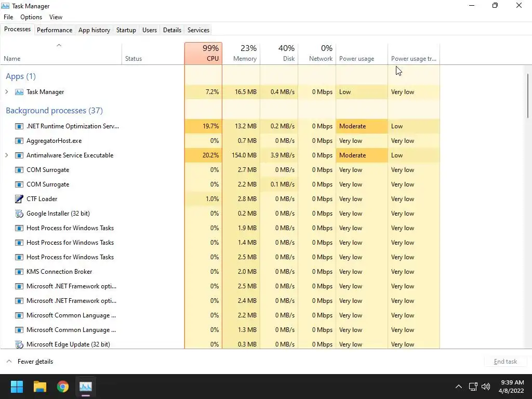532x399 pixels.
Task: Launch Google Chrome from the taskbar
Action: tap(63, 387)
